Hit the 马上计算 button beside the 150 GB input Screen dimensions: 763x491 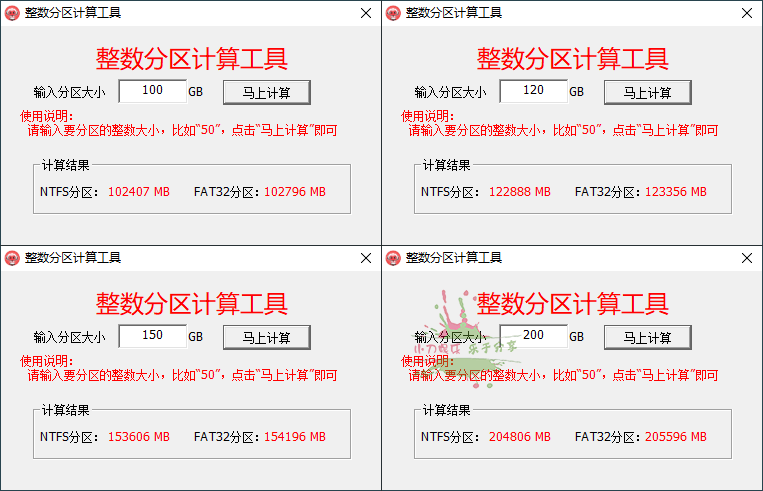266,337
